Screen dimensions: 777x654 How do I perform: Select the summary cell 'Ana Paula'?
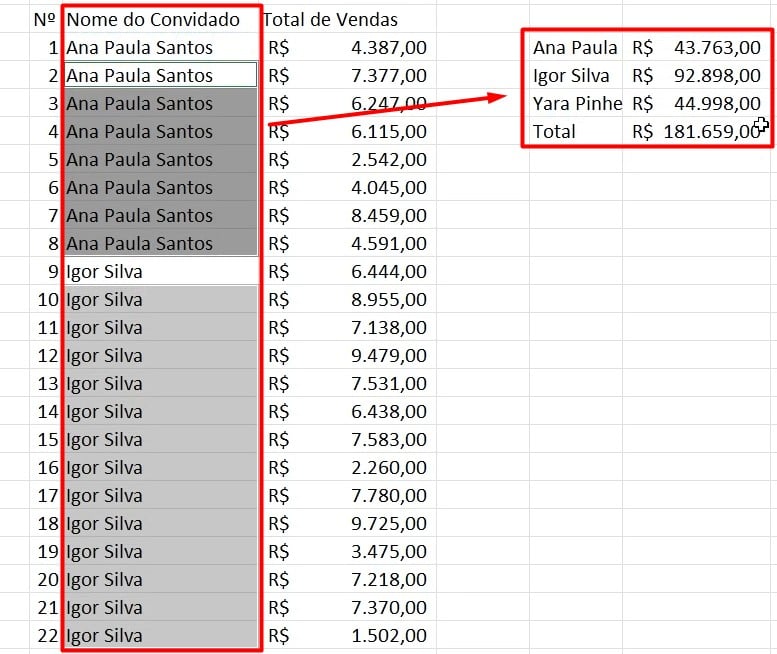coord(576,47)
